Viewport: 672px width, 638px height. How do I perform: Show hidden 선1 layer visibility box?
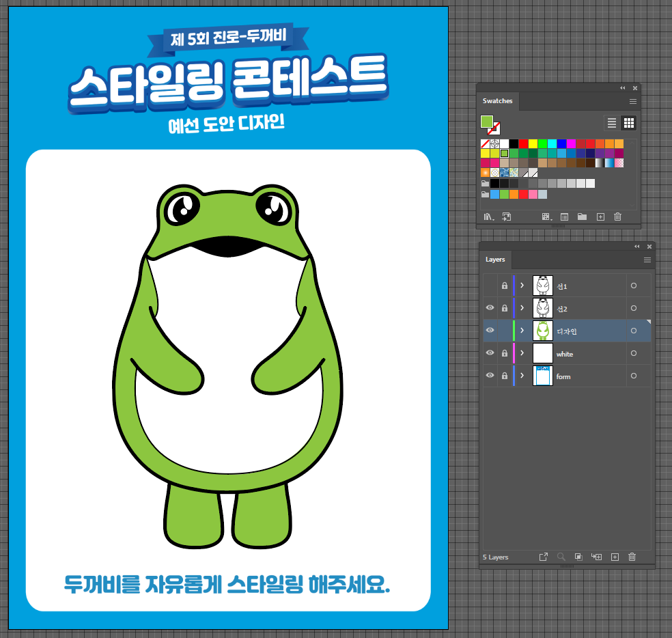tap(490, 286)
